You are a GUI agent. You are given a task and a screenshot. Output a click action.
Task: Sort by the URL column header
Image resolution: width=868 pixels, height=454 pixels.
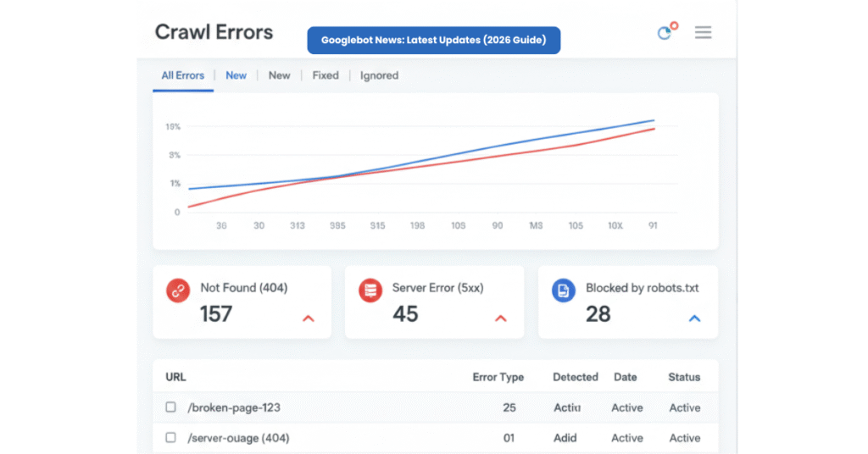pos(175,377)
